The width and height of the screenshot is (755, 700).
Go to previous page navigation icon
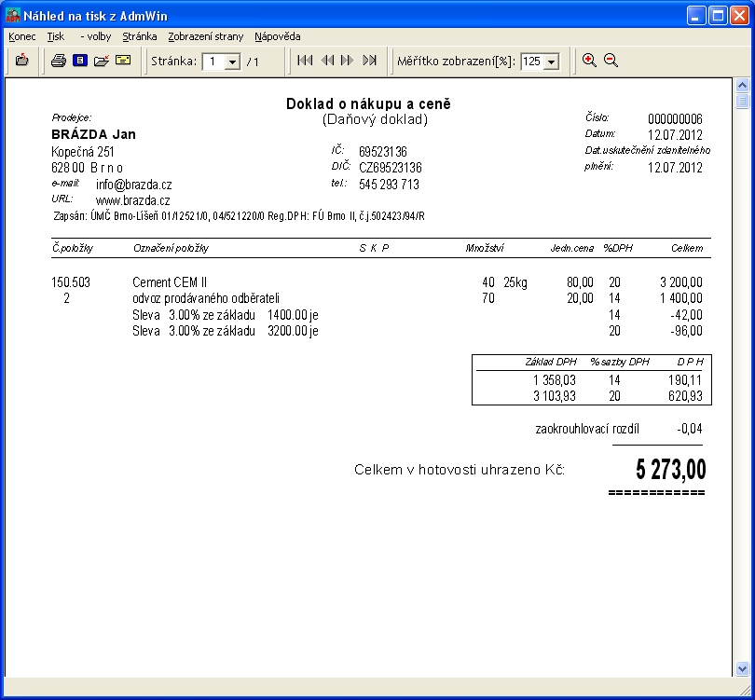click(327, 61)
